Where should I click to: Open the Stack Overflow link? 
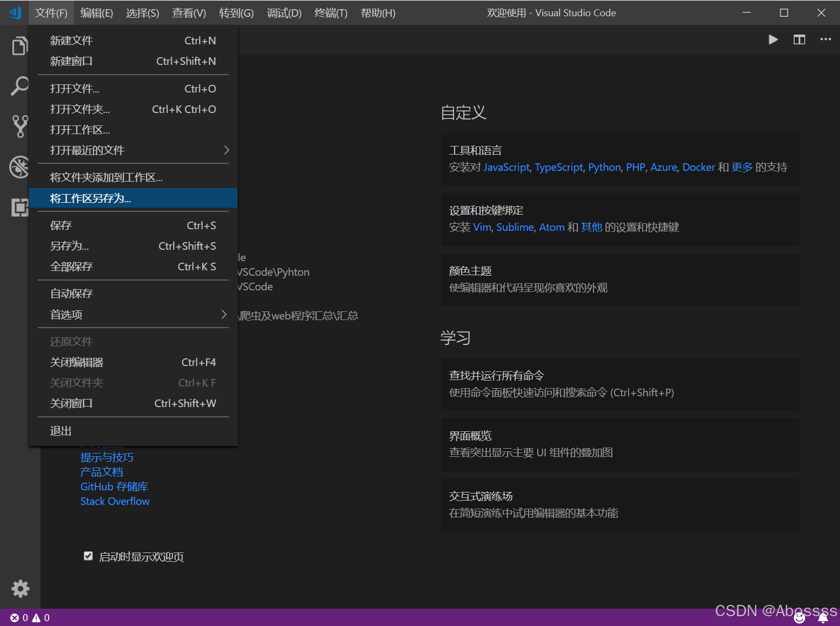(115, 501)
